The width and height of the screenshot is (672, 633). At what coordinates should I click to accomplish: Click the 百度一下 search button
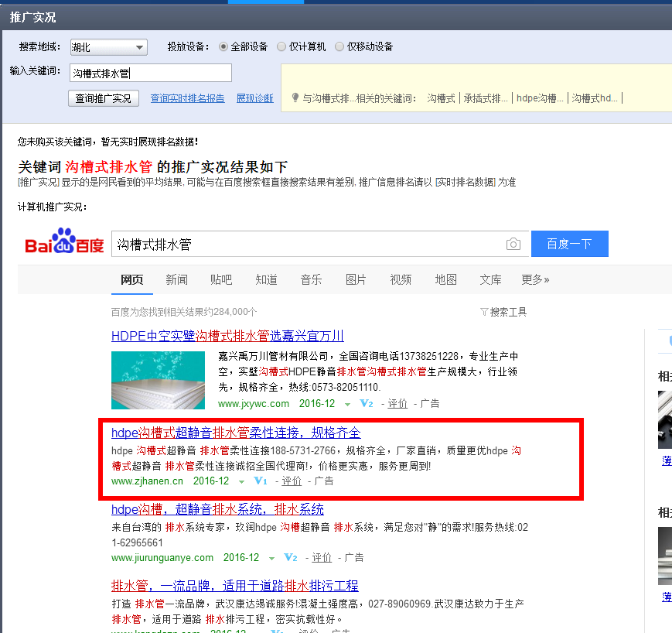click(570, 244)
